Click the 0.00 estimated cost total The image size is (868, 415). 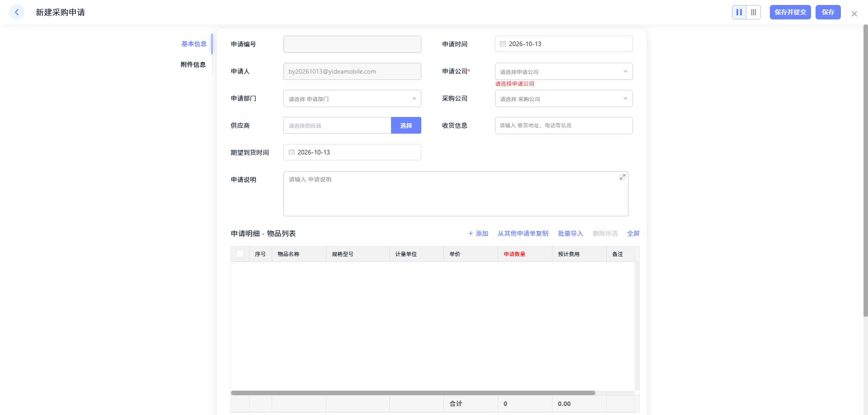point(579,404)
